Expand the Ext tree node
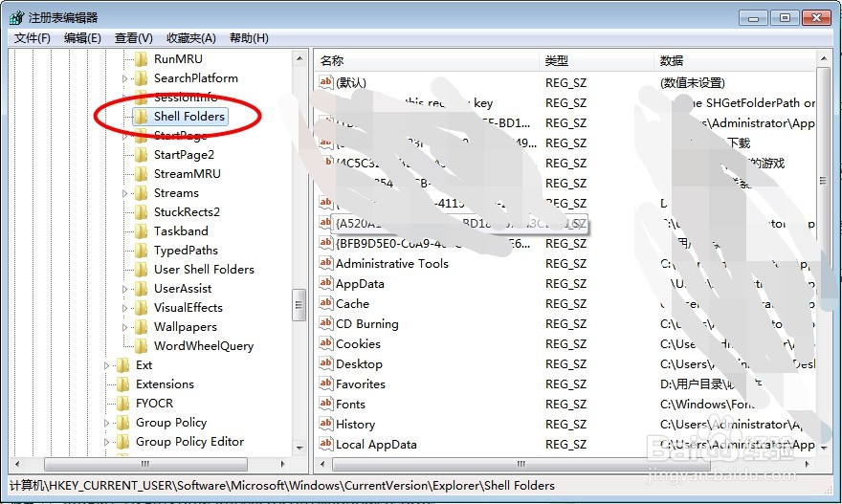Viewport: 842px width, 504px height. pos(106,365)
